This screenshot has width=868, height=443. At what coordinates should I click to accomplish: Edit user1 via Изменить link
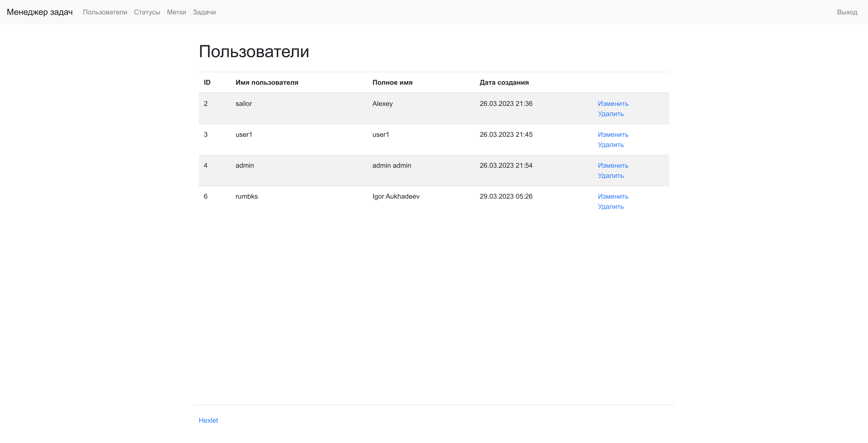pos(613,135)
